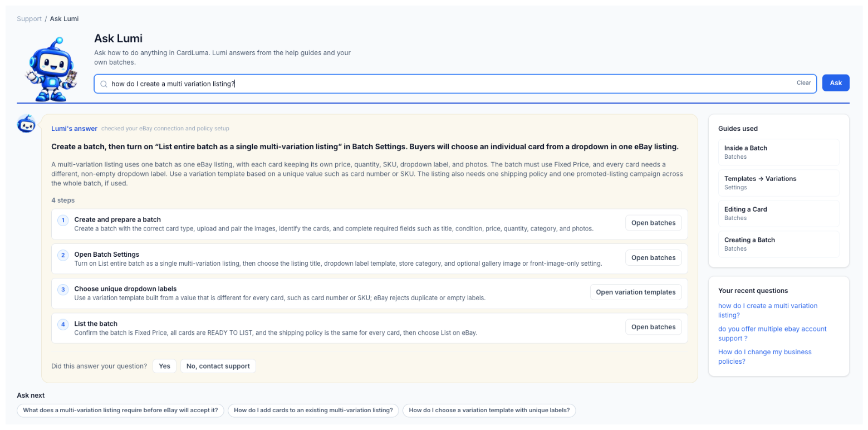The image size is (868, 430).
Task: Focus the Ask Lumi question field
Action: 455,84
